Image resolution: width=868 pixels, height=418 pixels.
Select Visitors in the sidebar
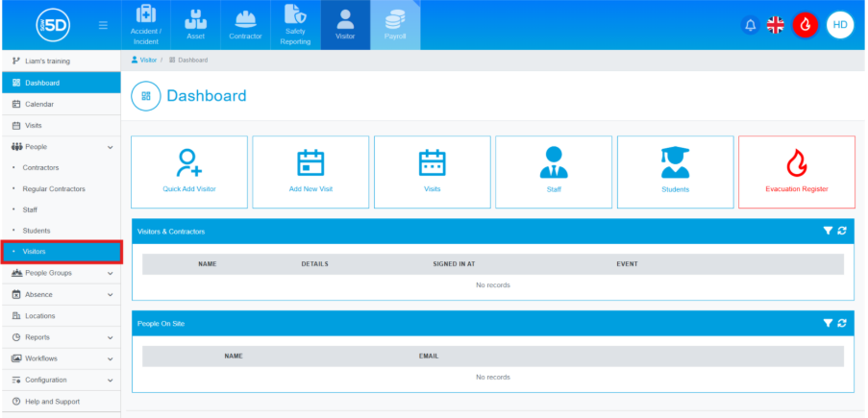[61, 252]
